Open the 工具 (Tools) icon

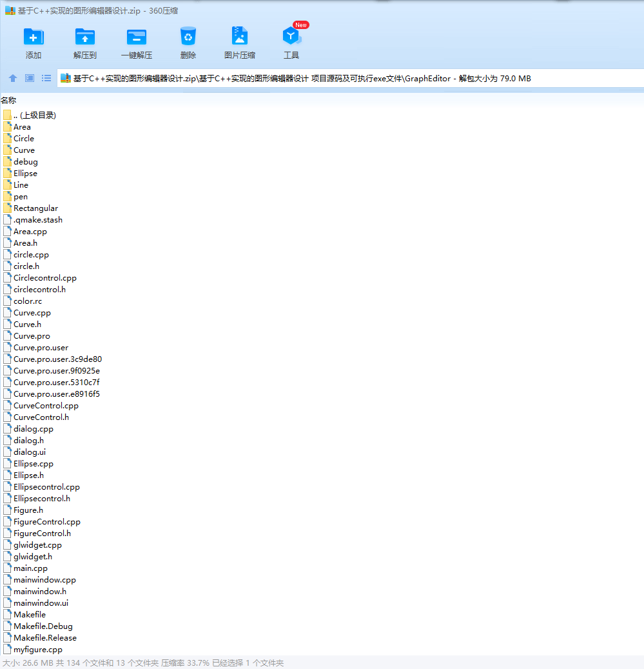(x=291, y=36)
